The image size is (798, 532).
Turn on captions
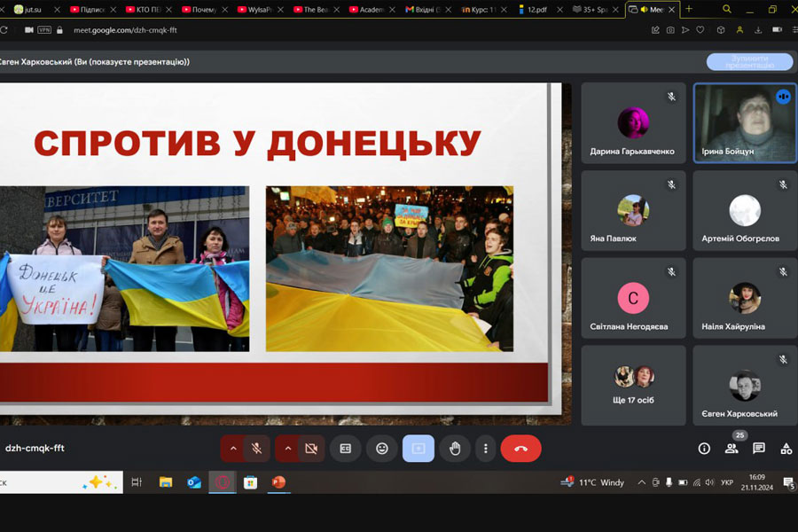pos(346,449)
